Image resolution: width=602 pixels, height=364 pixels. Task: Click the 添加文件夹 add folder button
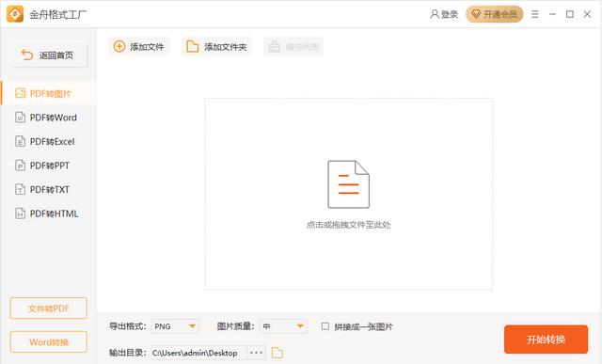point(216,46)
